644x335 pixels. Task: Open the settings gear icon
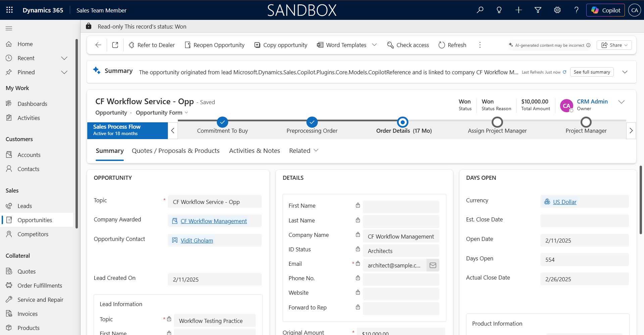(557, 10)
